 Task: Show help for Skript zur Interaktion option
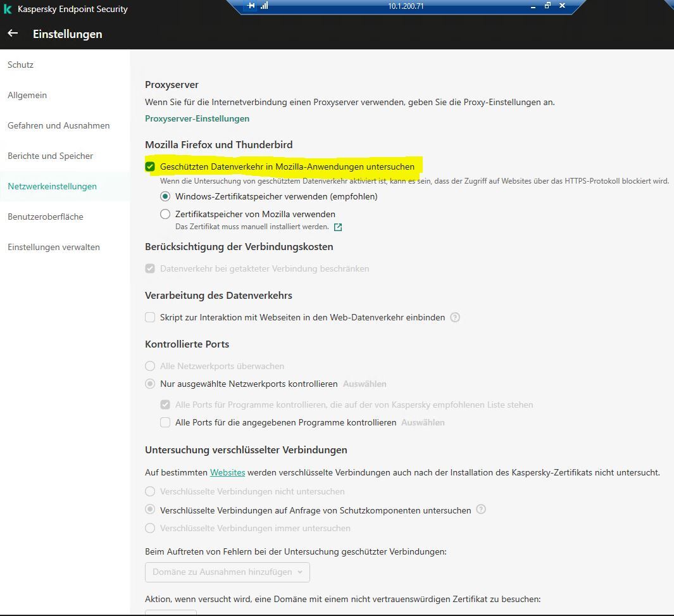[x=455, y=317]
